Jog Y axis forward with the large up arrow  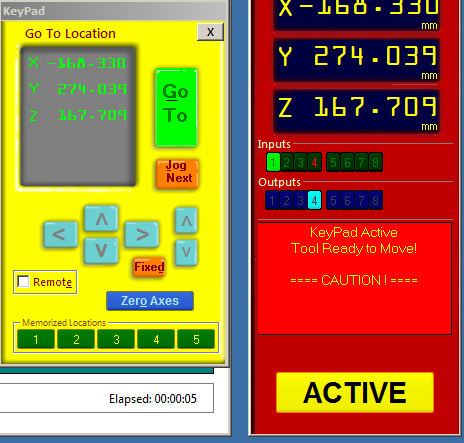101,219
